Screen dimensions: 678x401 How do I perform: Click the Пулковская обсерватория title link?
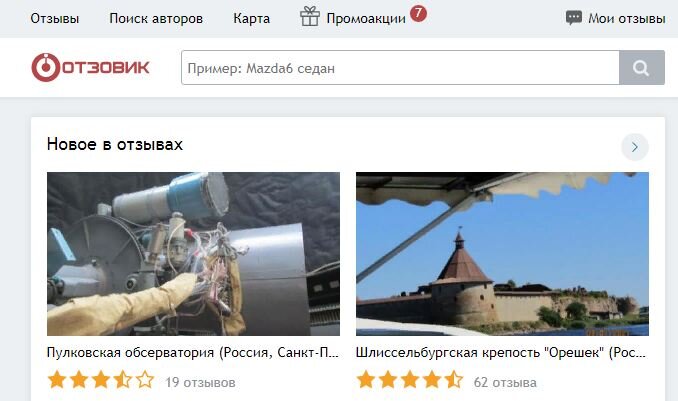pos(193,353)
